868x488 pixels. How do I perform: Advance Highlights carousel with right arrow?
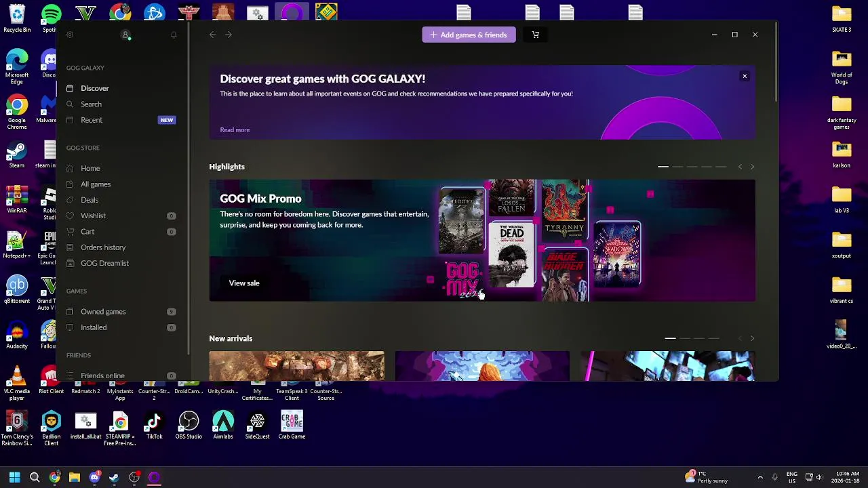coord(752,167)
